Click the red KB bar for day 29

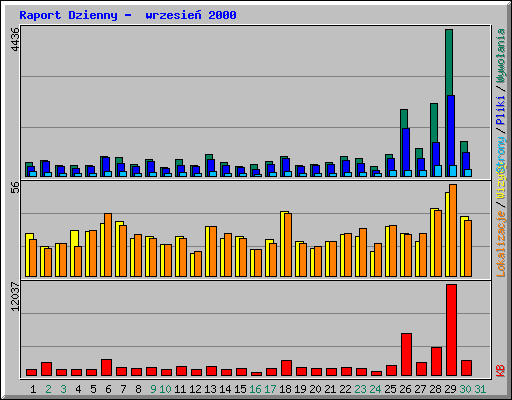[x=451, y=330]
